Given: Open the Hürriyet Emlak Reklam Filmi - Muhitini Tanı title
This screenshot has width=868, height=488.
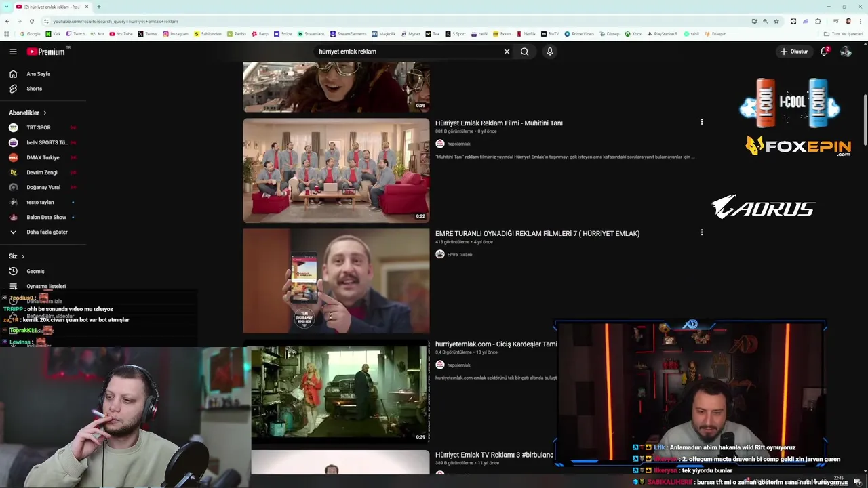Looking at the screenshot, I should (499, 123).
